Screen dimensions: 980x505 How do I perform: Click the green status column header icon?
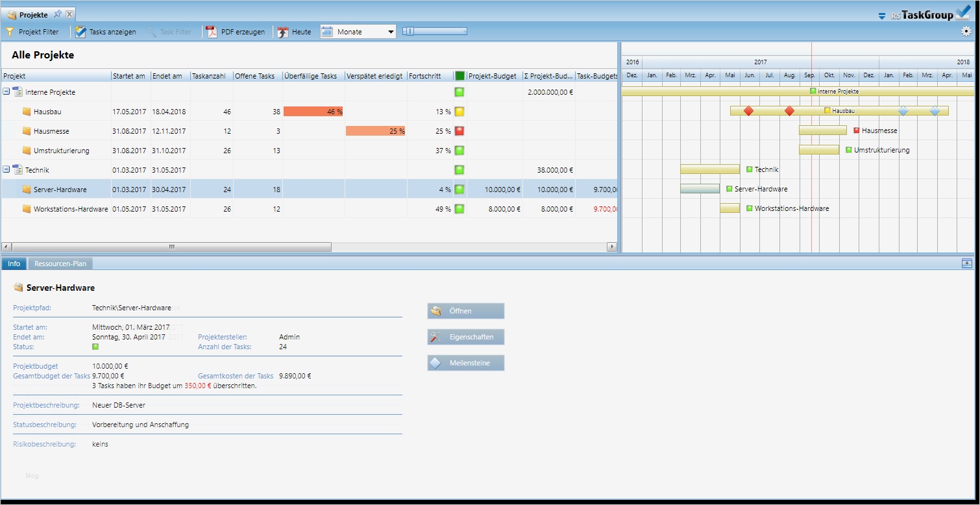pyautogui.click(x=459, y=76)
